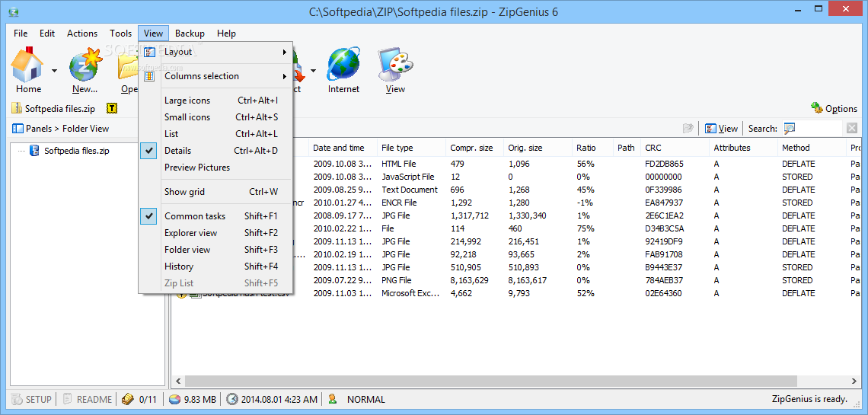
Task: Click the Softpedia files.zip archive tab
Action: (53, 108)
